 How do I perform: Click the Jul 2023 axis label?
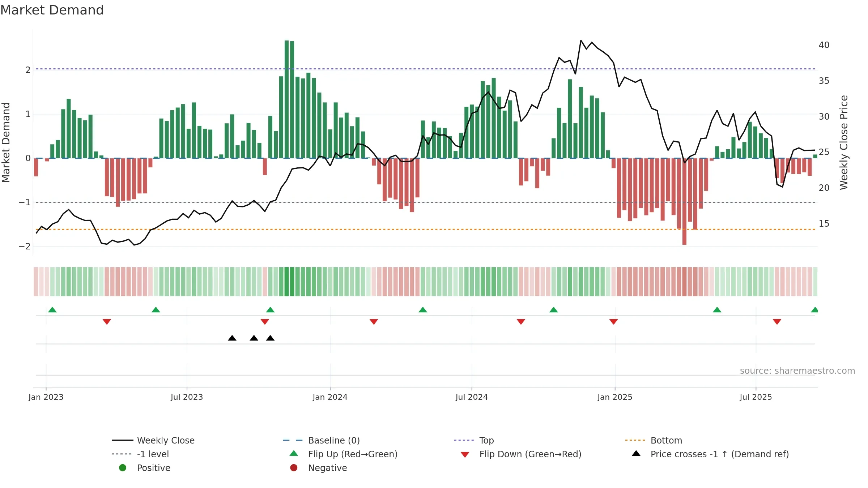(187, 397)
